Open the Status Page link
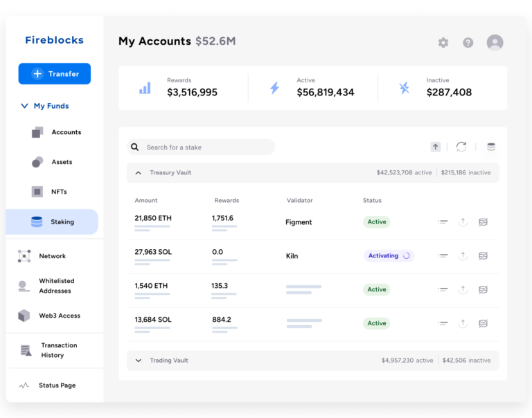The image size is (532, 418). click(x=57, y=385)
